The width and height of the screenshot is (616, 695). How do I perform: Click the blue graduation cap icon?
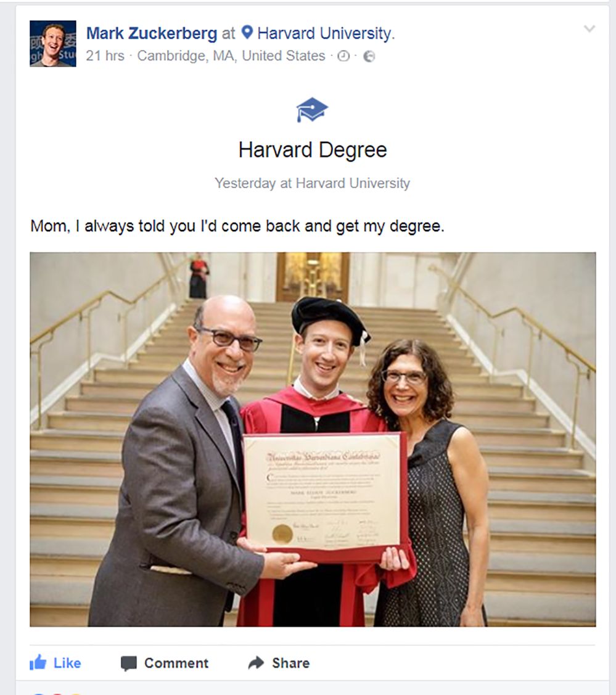312,110
